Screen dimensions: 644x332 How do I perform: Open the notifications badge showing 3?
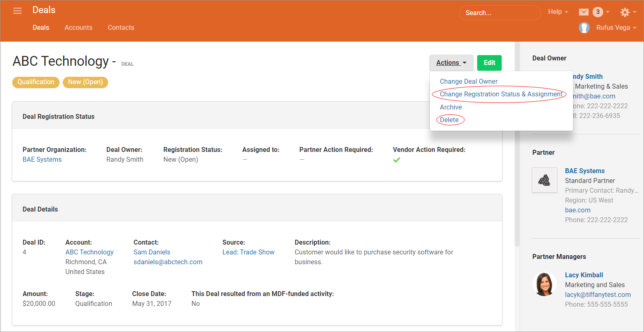[x=598, y=12]
